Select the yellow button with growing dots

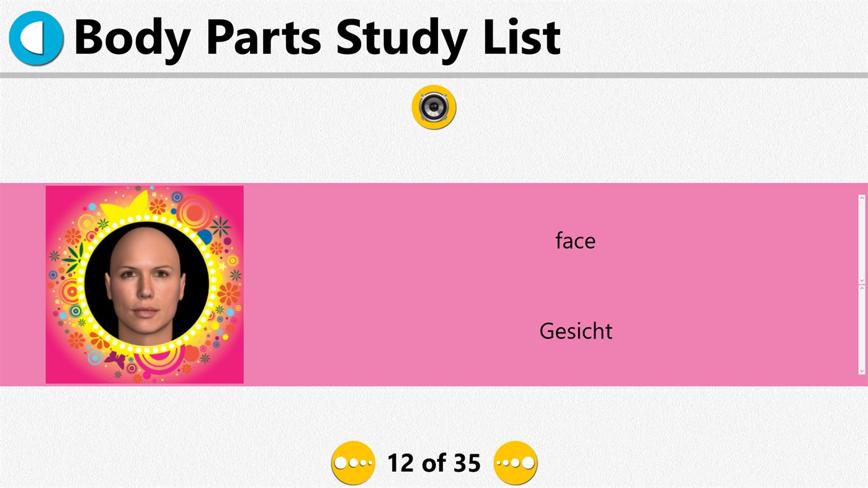[x=515, y=462]
